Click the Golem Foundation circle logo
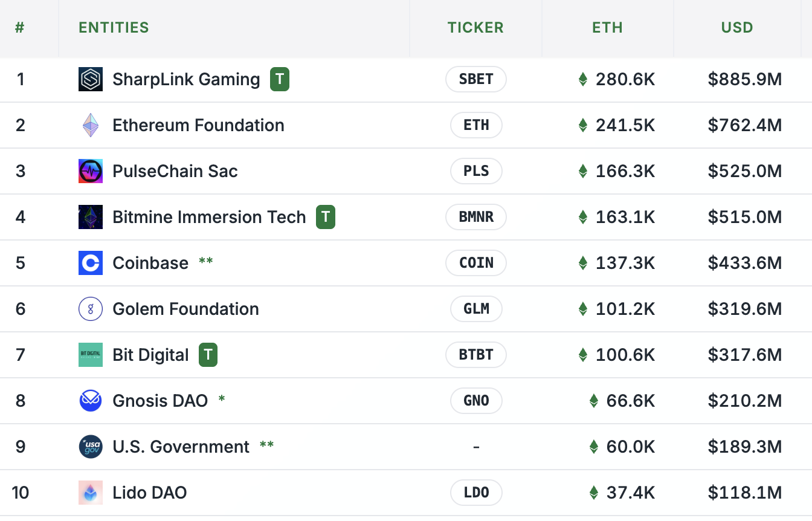This screenshot has width=812, height=521. 91,309
